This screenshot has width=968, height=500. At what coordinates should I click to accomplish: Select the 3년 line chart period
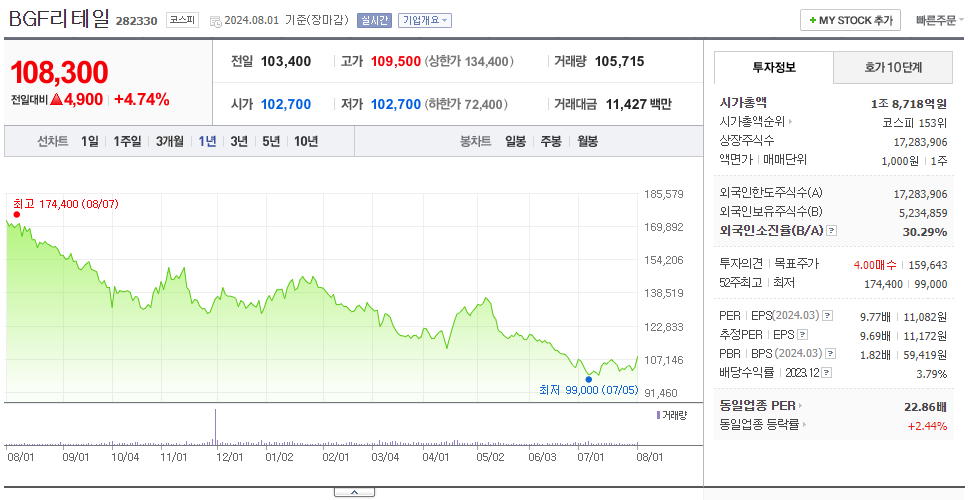(x=239, y=141)
